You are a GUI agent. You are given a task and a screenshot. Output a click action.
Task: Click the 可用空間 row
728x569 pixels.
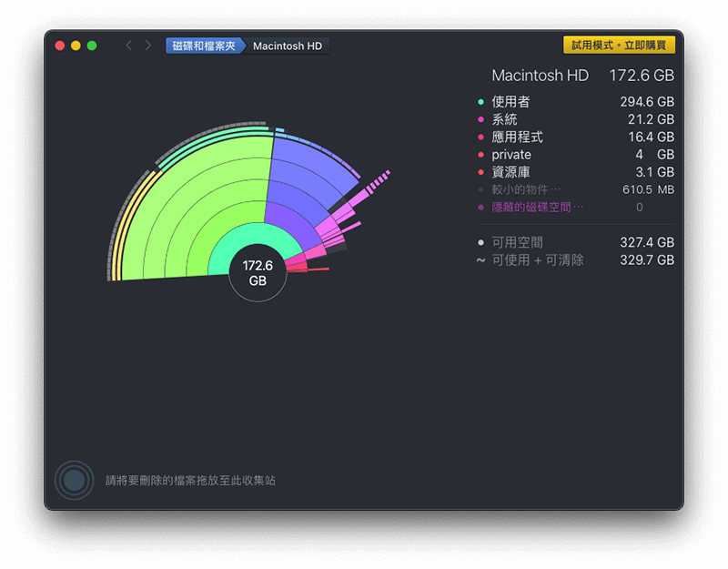576,242
